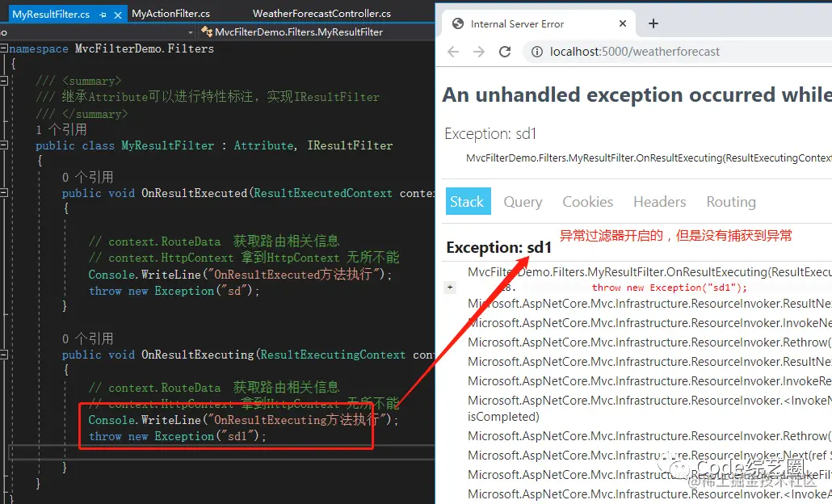This screenshot has width=832, height=504.
Task: Reload the weatherforecast page
Action: [x=505, y=52]
